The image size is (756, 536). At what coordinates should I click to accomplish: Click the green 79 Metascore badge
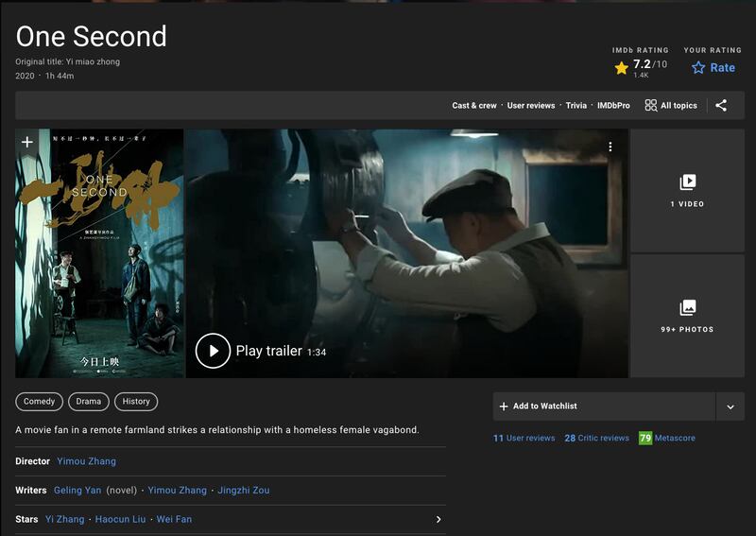pyautogui.click(x=645, y=439)
